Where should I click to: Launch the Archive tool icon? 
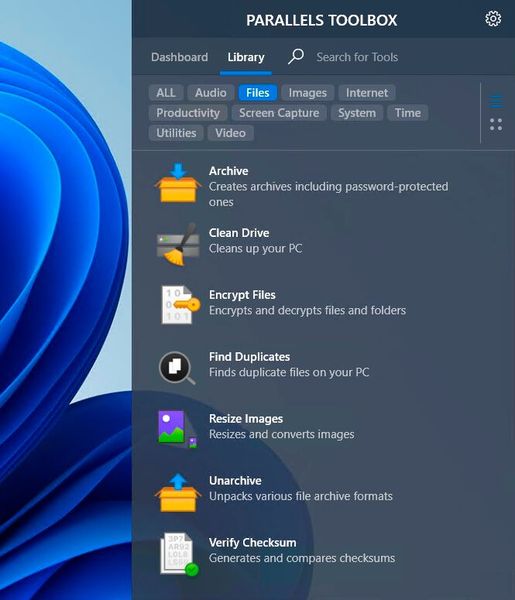pyautogui.click(x=178, y=183)
